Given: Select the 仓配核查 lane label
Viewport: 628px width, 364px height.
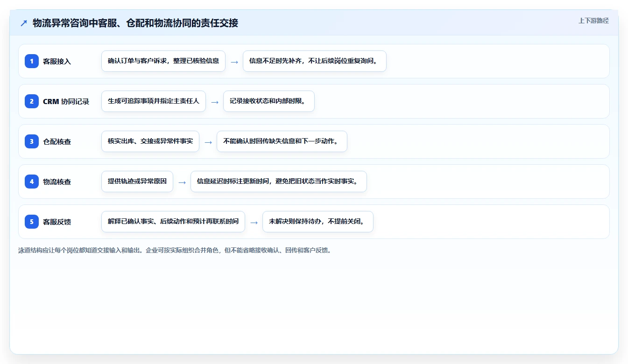Looking at the screenshot, I should point(57,141).
